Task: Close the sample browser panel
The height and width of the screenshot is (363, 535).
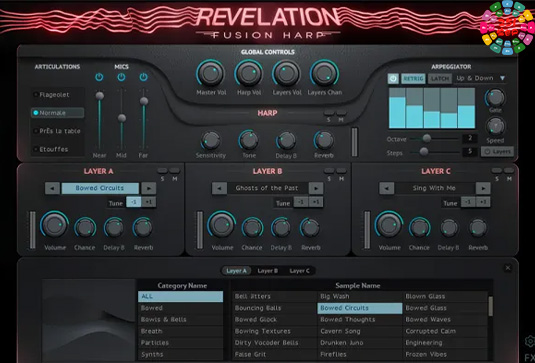Action: tap(508, 268)
